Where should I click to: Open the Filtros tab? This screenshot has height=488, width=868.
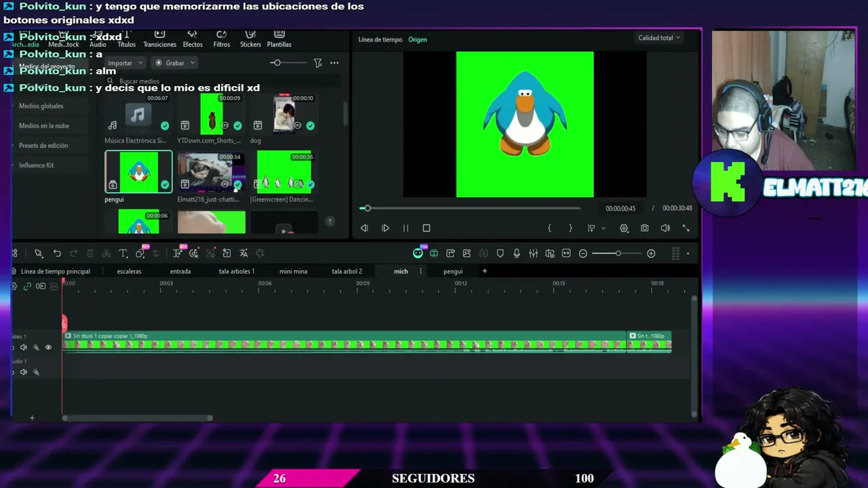pos(222,39)
